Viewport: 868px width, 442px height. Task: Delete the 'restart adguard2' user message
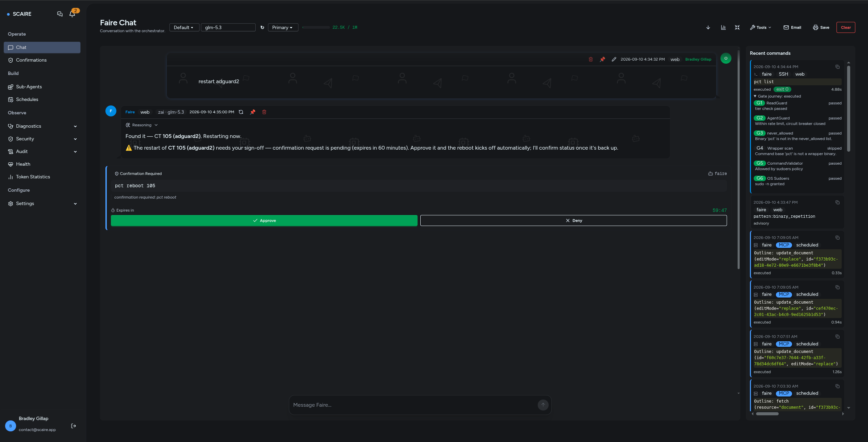(591, 60)
